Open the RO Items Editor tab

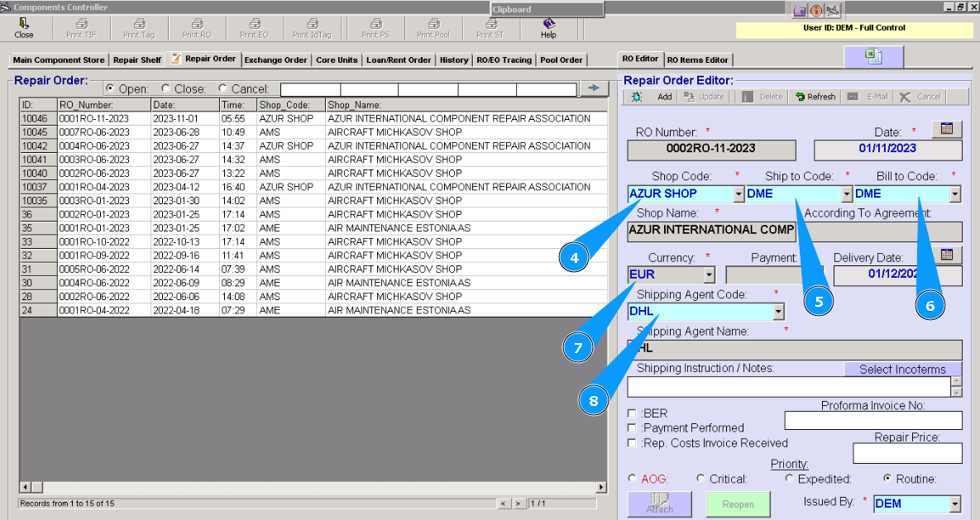click(697, 60)
